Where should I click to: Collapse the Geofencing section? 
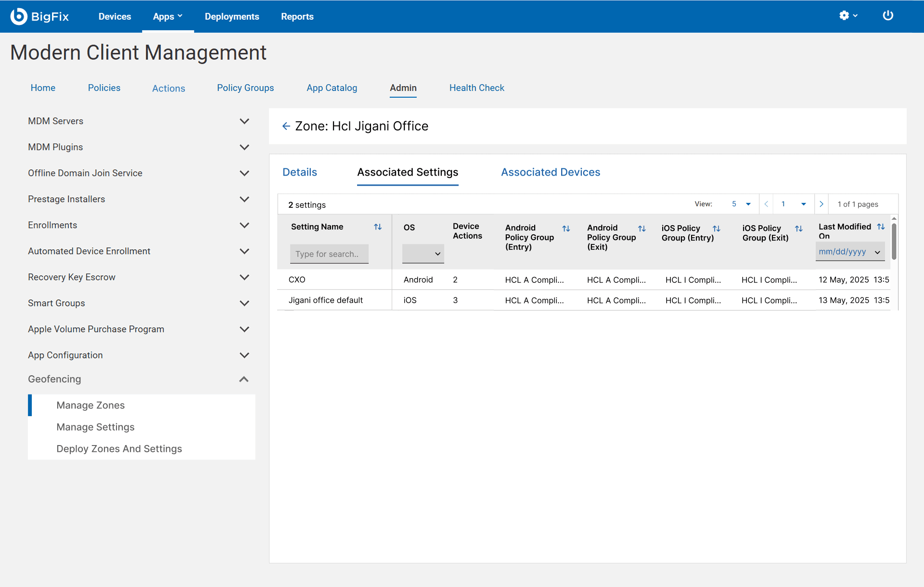click(244, 379)
